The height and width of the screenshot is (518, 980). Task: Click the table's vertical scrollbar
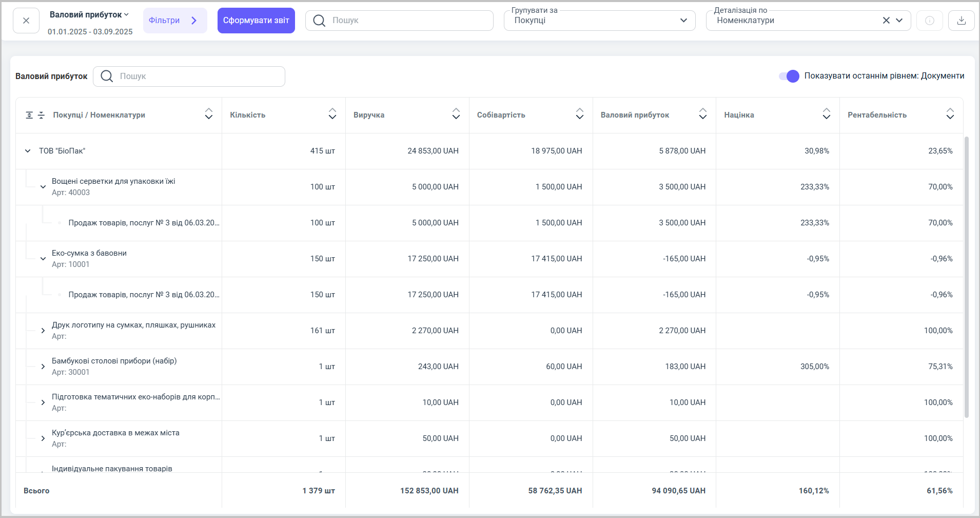[966, 277]
